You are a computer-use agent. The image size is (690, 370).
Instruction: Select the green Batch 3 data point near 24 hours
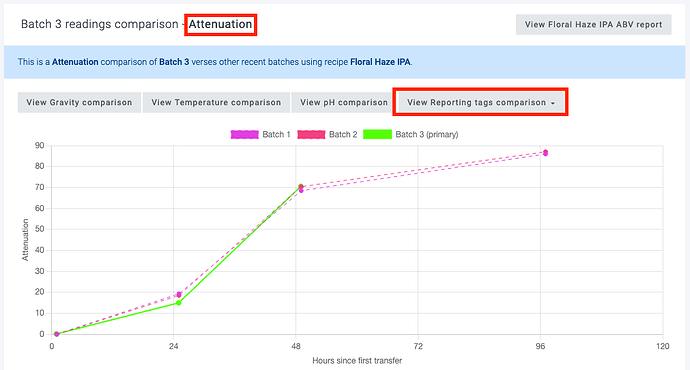tap(179, 303)
